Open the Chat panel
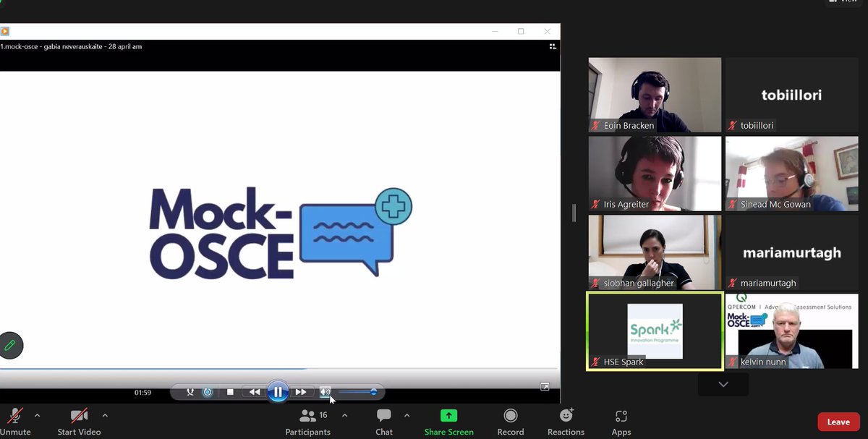868x439 pixels. 384,422
